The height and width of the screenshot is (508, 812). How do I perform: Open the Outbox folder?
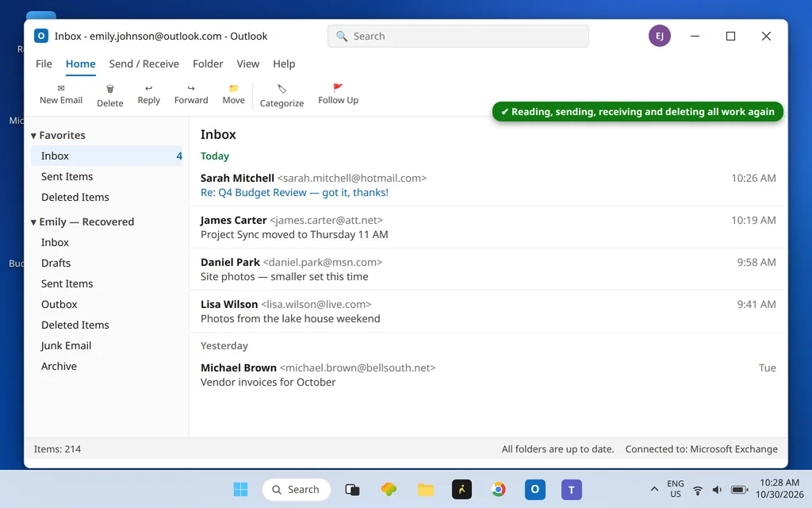107,305
